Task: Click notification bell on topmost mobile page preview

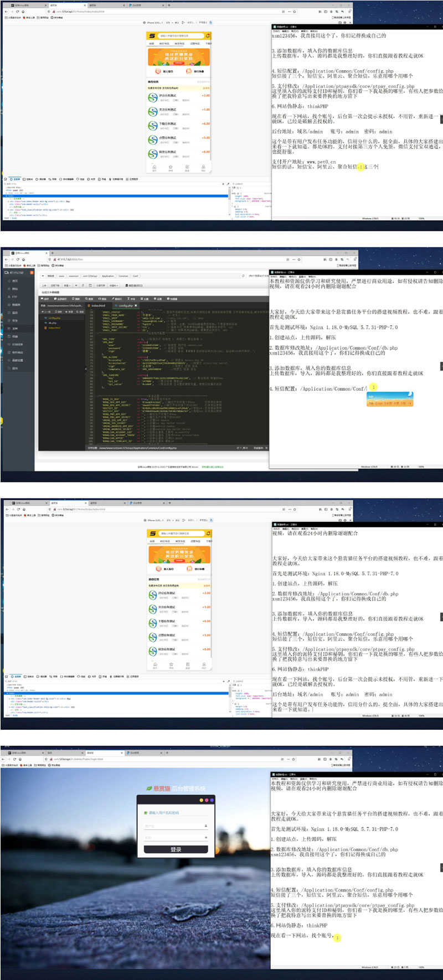Action: pos(208,36)
